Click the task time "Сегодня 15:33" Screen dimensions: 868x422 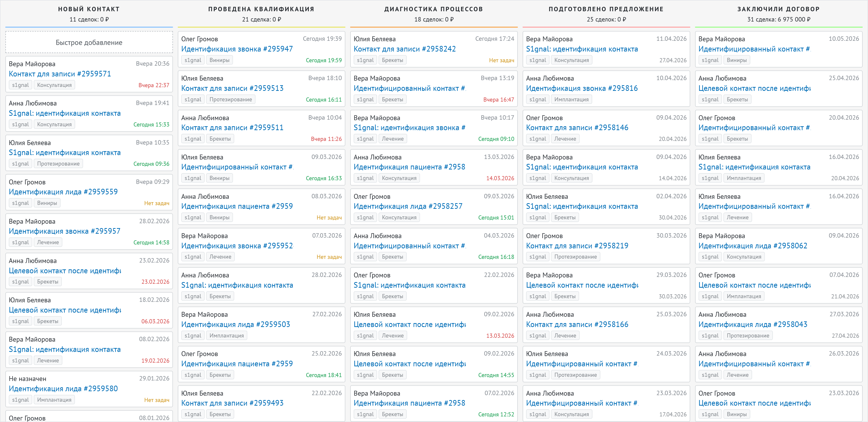(x=151, y=125)
